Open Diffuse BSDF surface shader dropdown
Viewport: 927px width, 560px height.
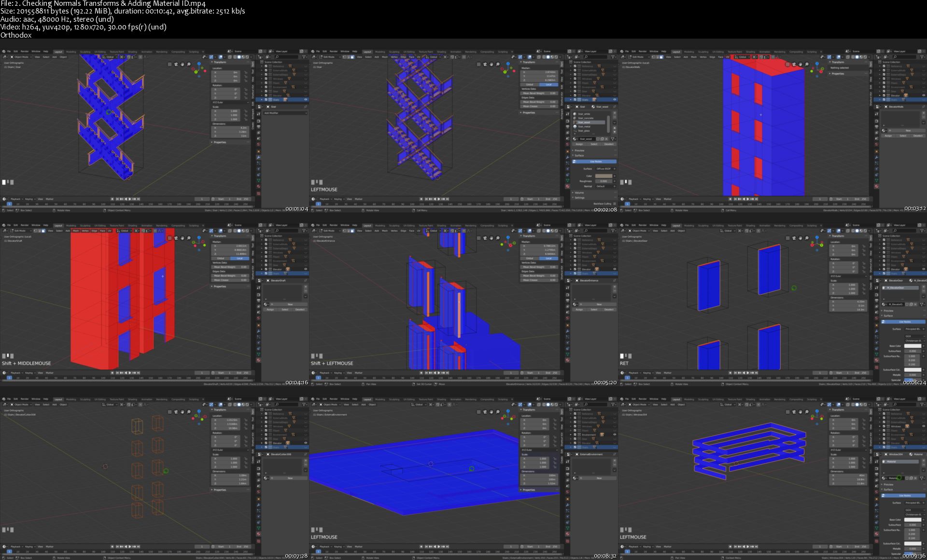[x=604, y=169]
